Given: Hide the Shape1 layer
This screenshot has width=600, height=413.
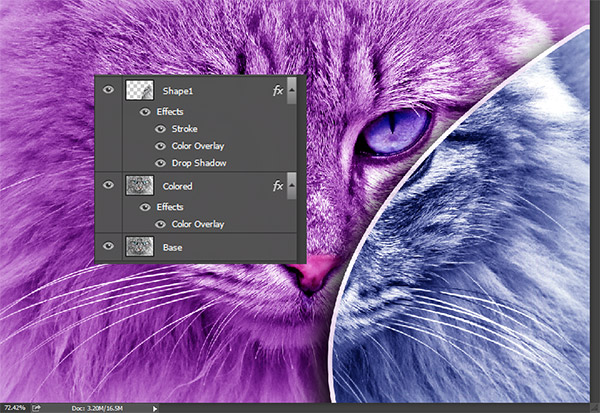Looking at the screenshot, I should click(109, 90).
